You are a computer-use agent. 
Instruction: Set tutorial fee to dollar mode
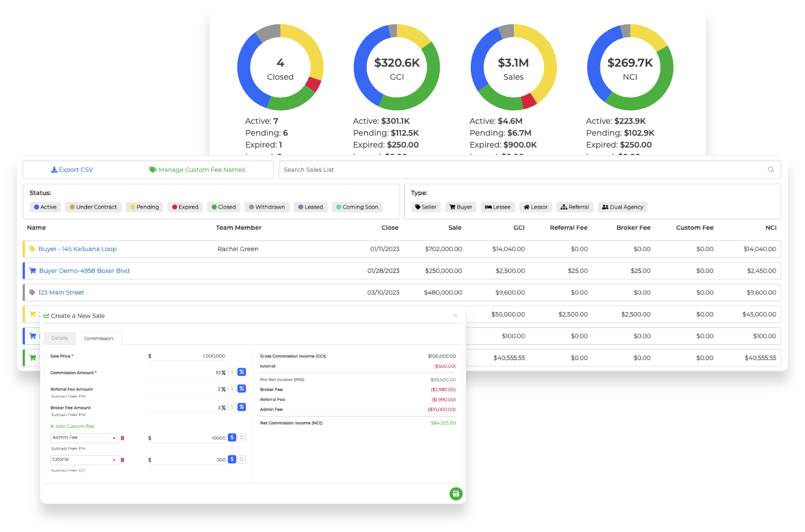[232, 460]
